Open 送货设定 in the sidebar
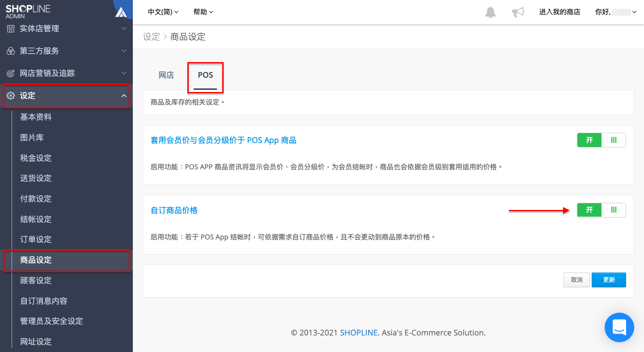The image size is (644, 352). tap(36, 178)
